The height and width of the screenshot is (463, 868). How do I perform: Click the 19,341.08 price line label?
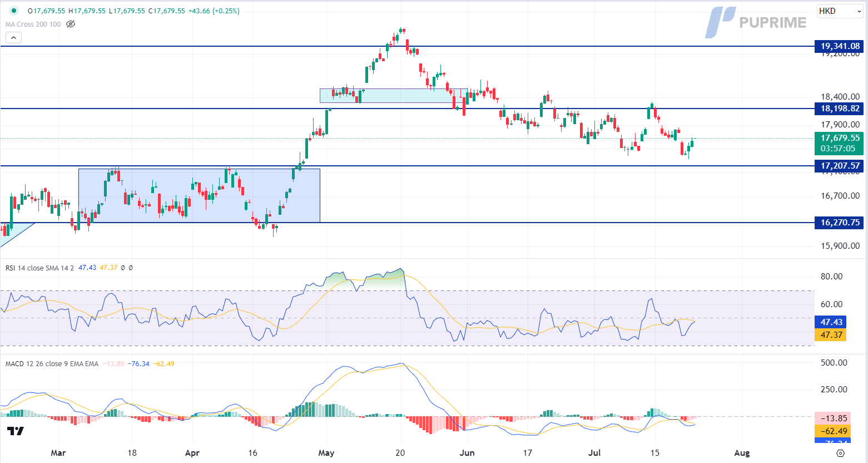(840, 46)
